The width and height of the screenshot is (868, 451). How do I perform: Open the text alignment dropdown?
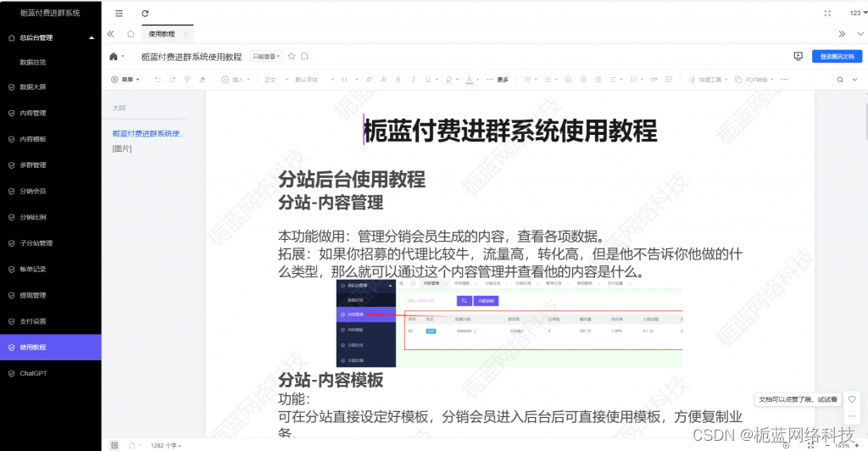(x=615, y=80)
